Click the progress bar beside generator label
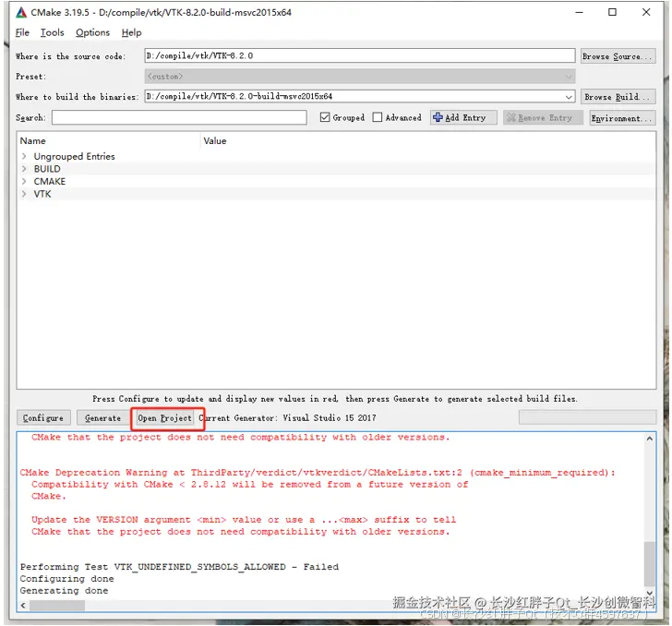The image size is (672, 626). [x=587, y=417]
